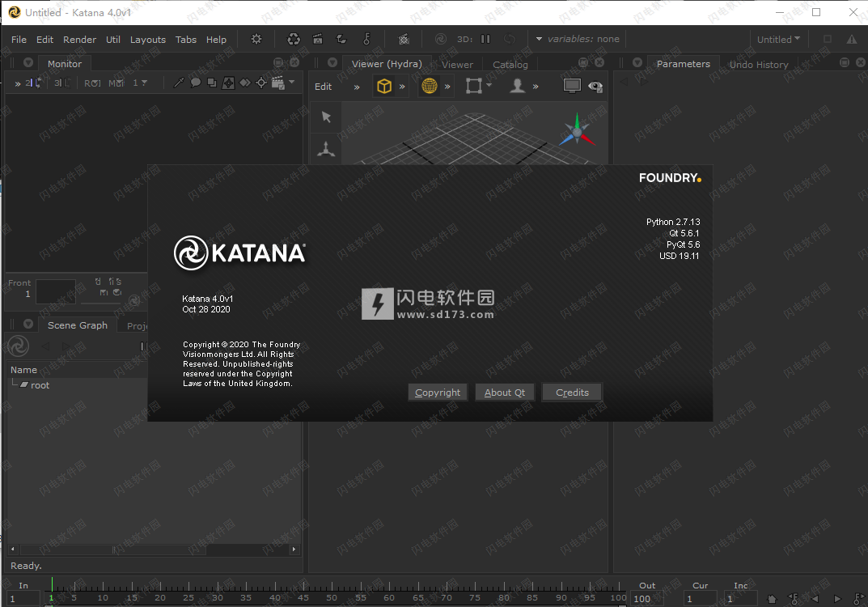Toggle the 2D swap view button in Monitor
Viewport: 868px width, 607px height.
pos(33,83)
